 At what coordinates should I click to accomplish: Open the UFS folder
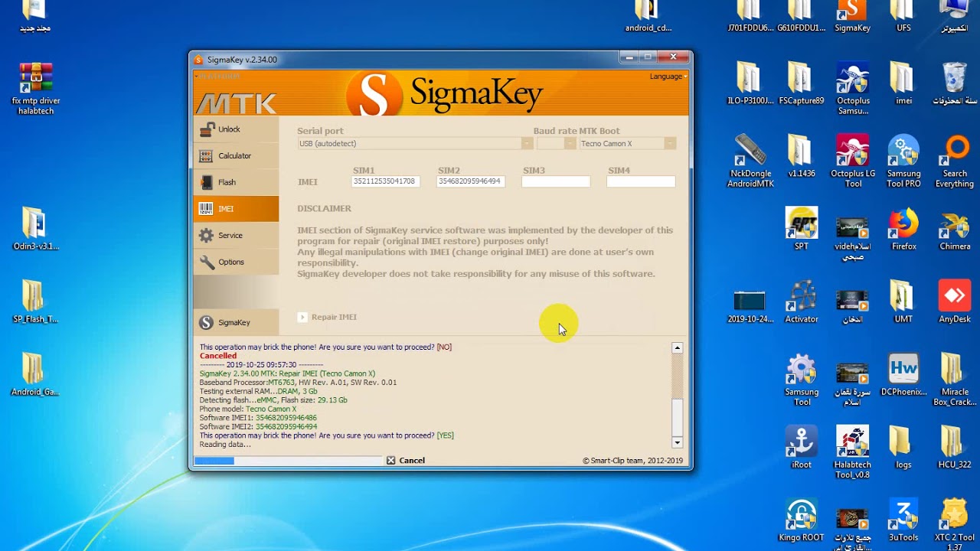click(x=903, y=16)
